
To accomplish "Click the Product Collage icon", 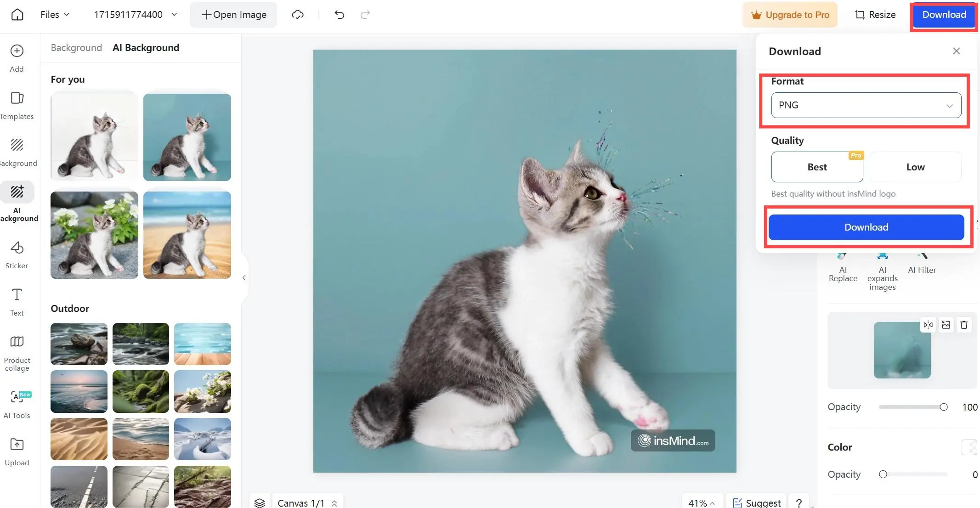I will (x=17, y=341).
